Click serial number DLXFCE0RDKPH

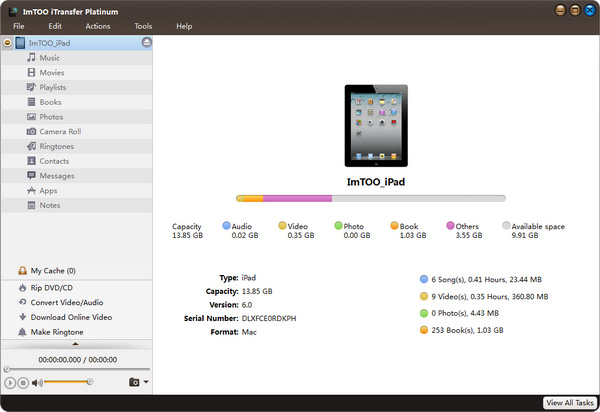[x=269, y=318]
